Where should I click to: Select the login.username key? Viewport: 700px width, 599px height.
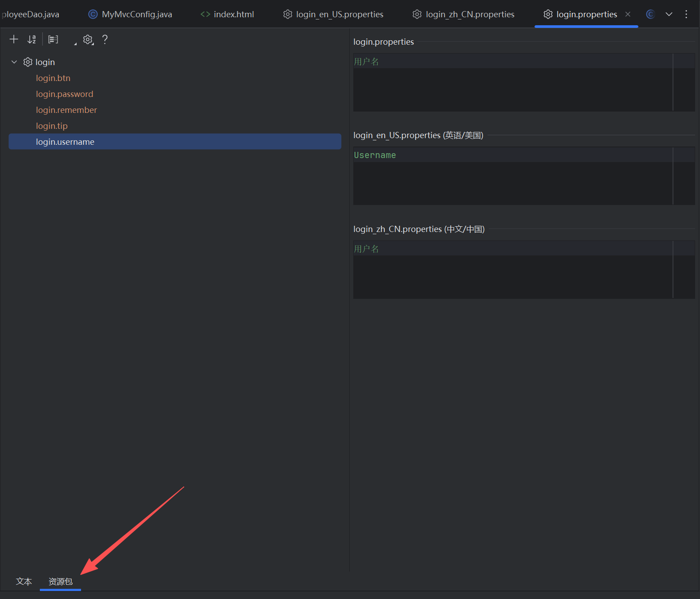coord(175,142)
